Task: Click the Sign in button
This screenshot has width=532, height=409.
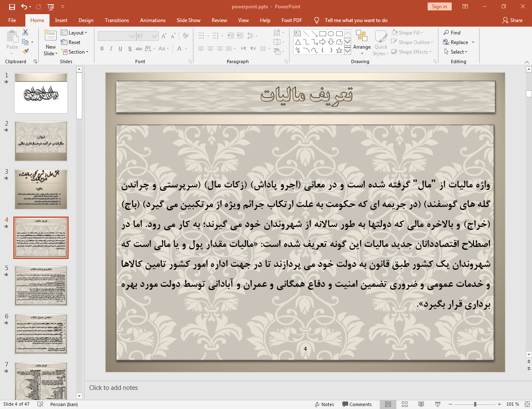Action: [439, 7]
